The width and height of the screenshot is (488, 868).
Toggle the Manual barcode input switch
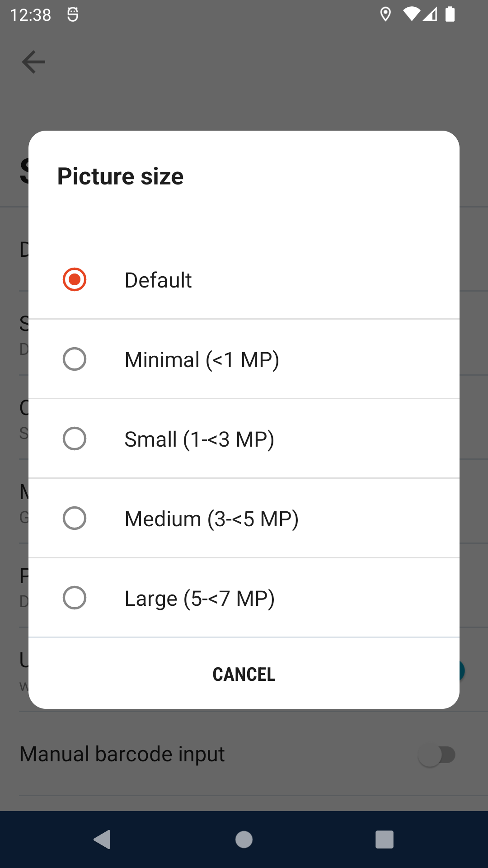(436, 755)
